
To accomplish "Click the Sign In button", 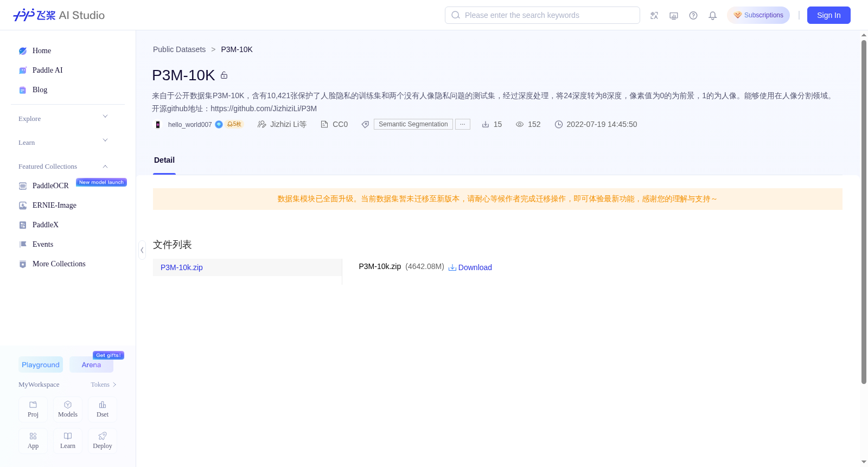I will click(829, 15).
